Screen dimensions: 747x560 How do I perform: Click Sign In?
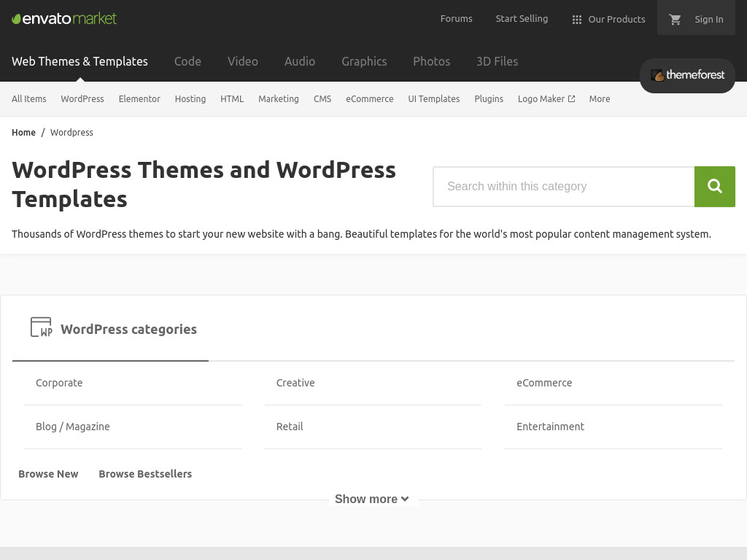[709, 20]
